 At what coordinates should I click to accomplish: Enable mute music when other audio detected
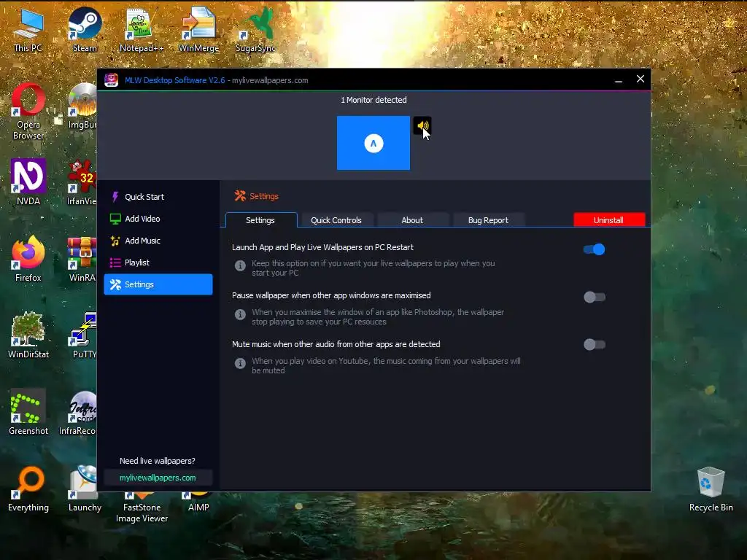(595, 344)
